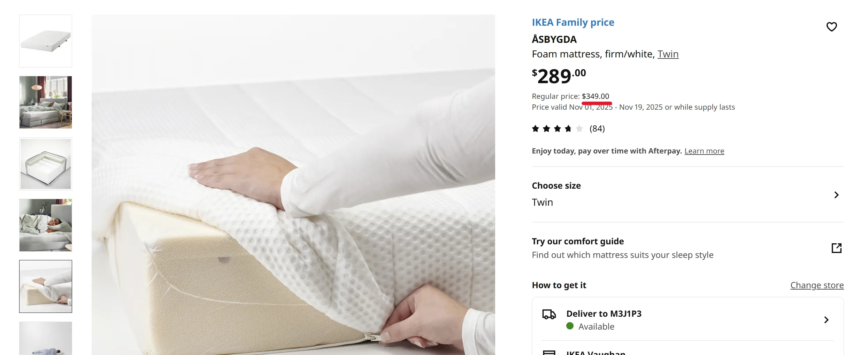Viewport: 868px width, 355px height.
Task: Open the 84 reviews link
Action: pos(597,128)
